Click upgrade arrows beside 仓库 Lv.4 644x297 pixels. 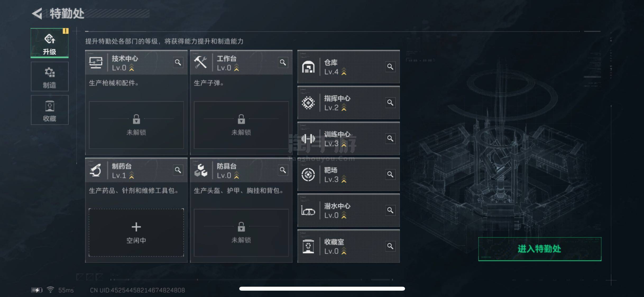[344, 72]
